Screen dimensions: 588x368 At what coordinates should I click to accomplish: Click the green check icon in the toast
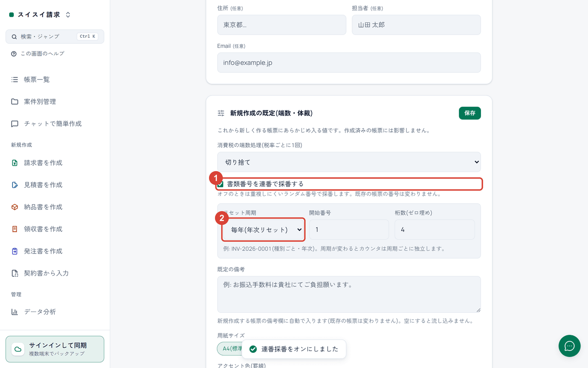pyautogui.click(x=253, y=349)
